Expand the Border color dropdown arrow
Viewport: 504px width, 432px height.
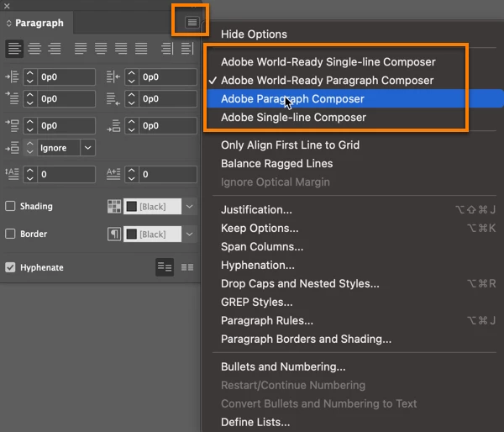(189, 234)
